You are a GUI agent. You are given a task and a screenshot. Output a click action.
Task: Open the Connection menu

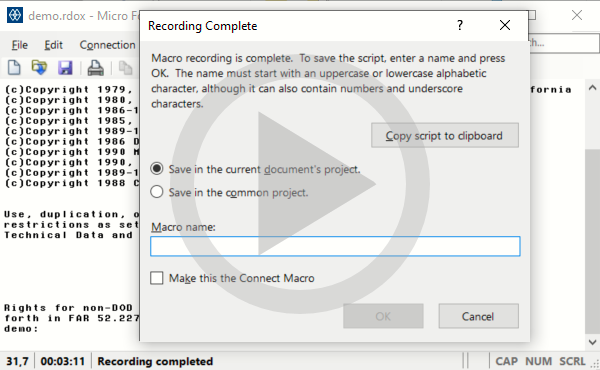pos(108,45)
